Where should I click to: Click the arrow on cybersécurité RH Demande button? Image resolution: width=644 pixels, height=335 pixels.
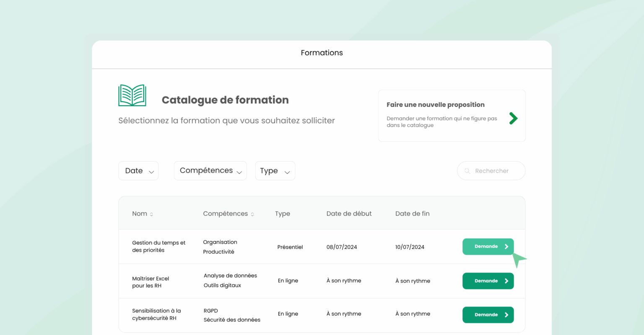(506, 315)
